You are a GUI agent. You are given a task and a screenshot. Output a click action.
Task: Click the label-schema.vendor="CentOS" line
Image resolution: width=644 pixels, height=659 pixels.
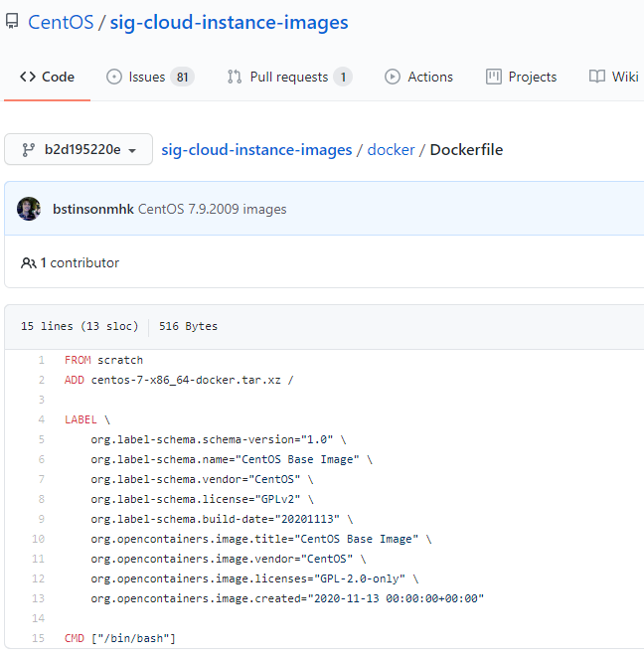[202, 479]
